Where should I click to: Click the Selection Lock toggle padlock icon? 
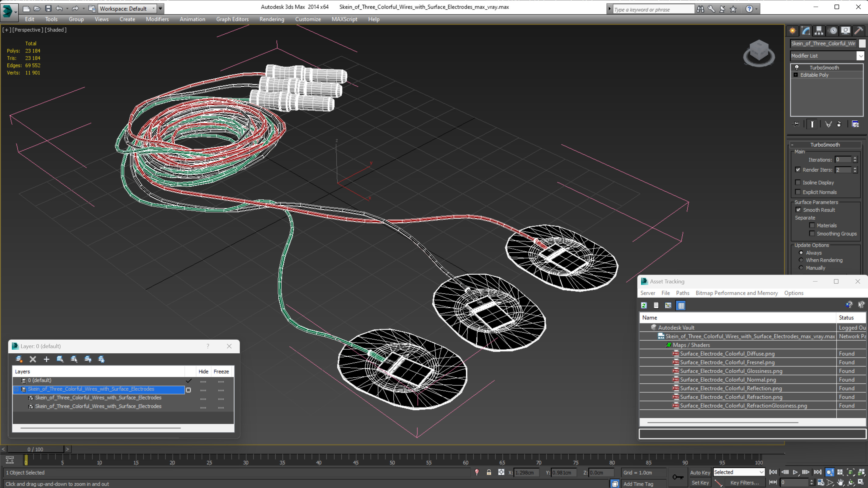[x=489, y=472]
